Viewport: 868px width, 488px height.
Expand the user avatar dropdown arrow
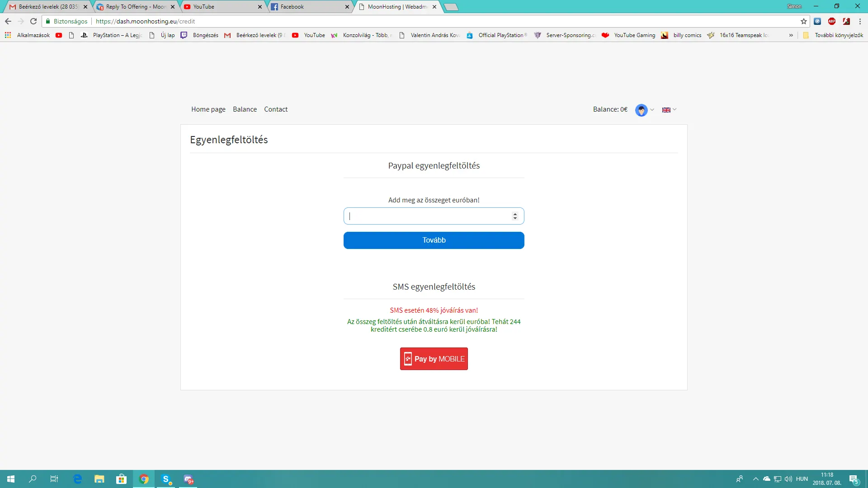pyautogui.click(x=652, y=110)
